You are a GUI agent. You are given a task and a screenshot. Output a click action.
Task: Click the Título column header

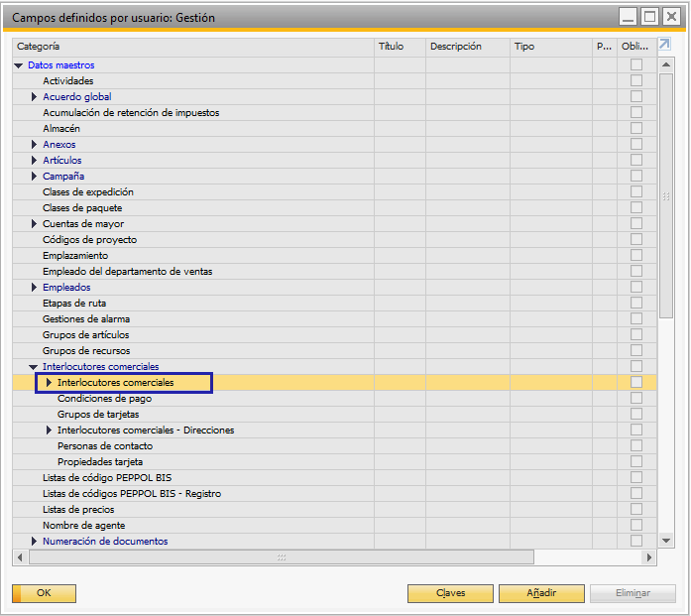tap(401, 47)
